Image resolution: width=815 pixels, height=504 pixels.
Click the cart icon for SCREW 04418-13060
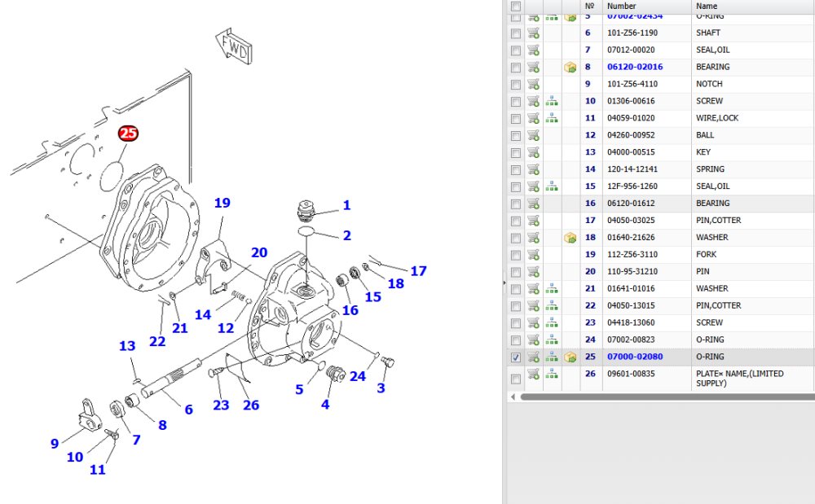(533, 323)
